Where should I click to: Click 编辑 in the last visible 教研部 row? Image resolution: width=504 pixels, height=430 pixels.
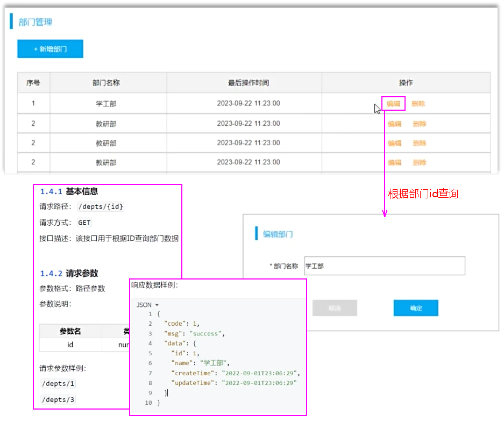point(394,162)
